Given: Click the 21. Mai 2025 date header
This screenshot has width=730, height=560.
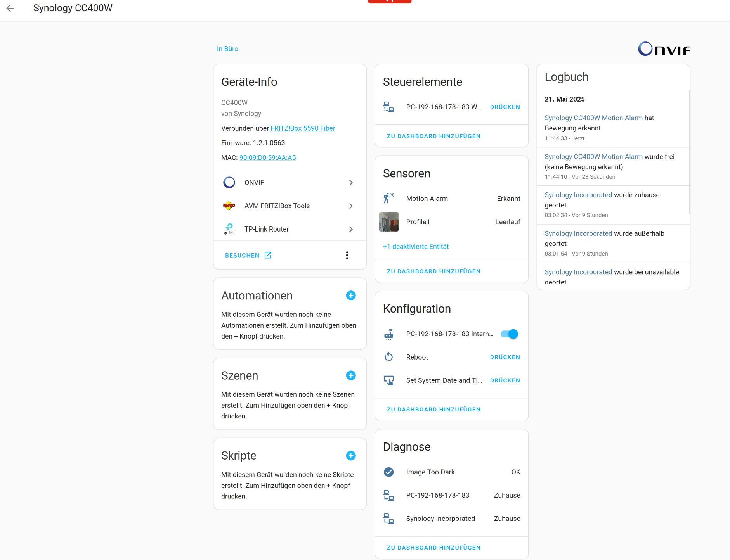Looking at the screenshot, I should pos(565,99).
